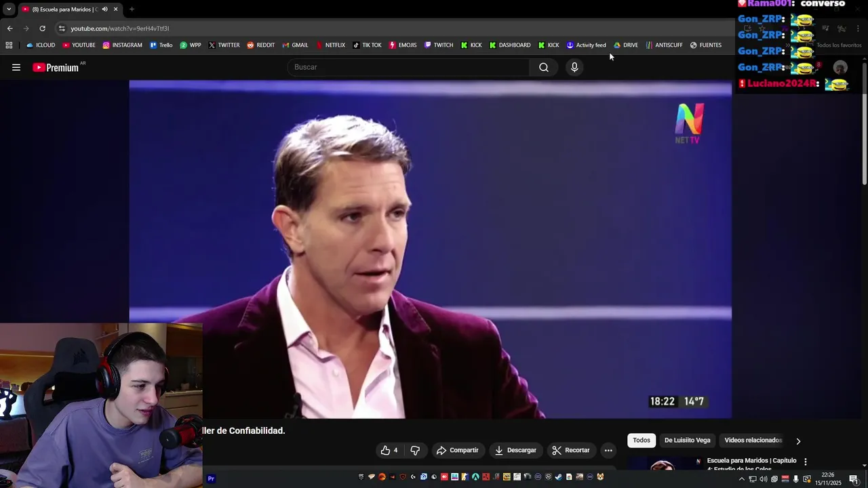Open the REDDIT bookmark
The height and width of the screenshot is (488, 868).
[x=260, y=45]
